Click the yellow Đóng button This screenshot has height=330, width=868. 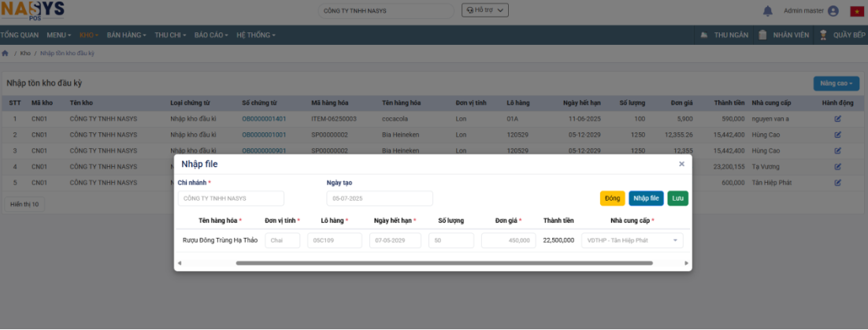coord(612,198)
